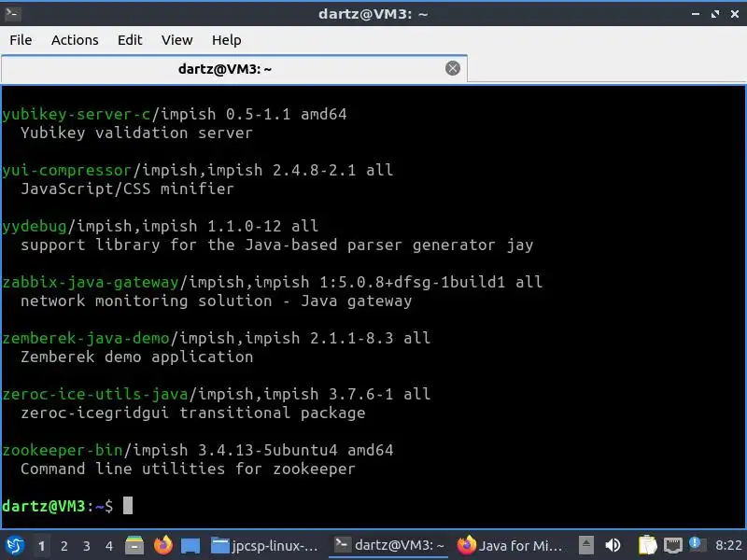Click the zeroc-ice-utils-java package name
747x560 pixels.
[x=95, y=394]
